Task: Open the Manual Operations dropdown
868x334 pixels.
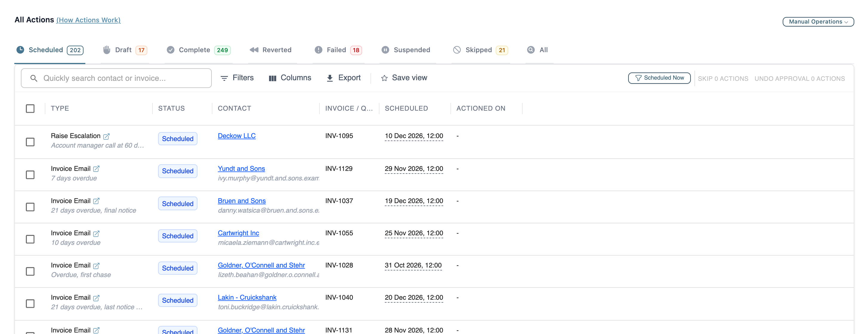Action: pyautogui.click(x=818, y=21)
